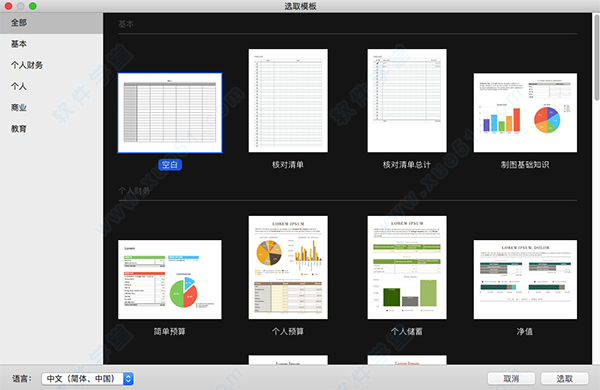Open the 个人财务 category
The height and width of the screenshot is (390, 600).
pyautogui.click(x=51, y=65)
